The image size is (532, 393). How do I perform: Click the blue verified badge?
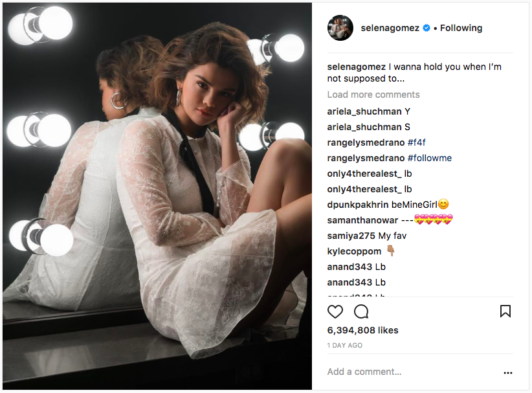pos(427,28)
